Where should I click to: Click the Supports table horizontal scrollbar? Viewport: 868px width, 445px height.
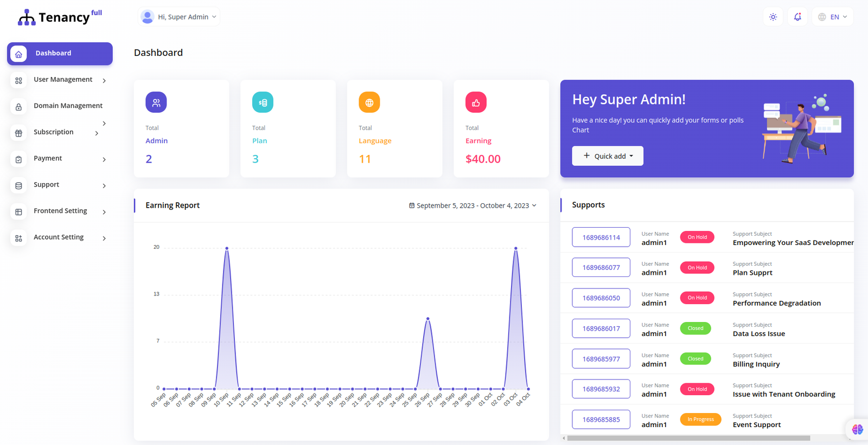coord(688,438)
